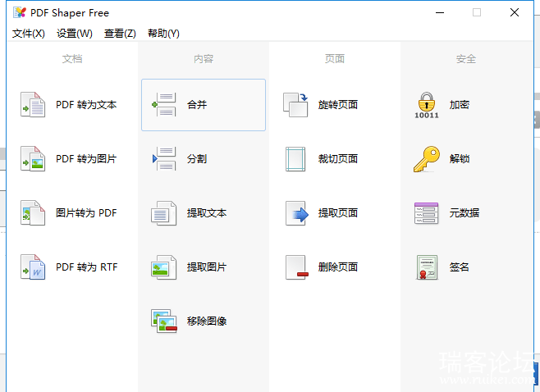Click the 移除图像 icon
Image resolution: width=540 pixels, height=392 pixels.
[x=164, y=321]
